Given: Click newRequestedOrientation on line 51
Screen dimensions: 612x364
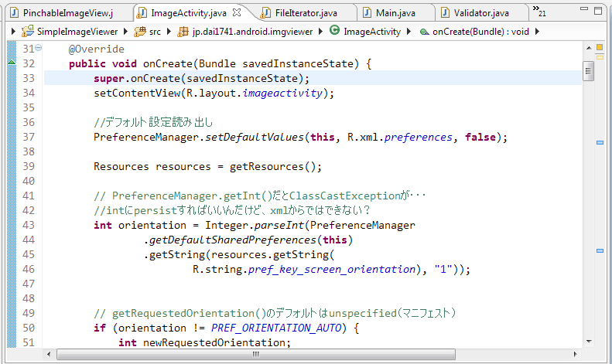Looking at the screenshot, I should pyautogui.click(x=215, y=342).
